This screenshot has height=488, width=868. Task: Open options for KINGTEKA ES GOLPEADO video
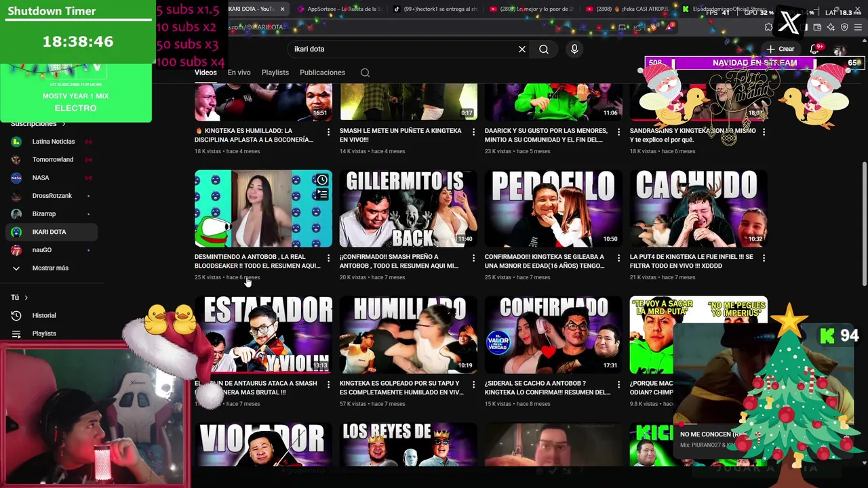(x=473, y=384)
